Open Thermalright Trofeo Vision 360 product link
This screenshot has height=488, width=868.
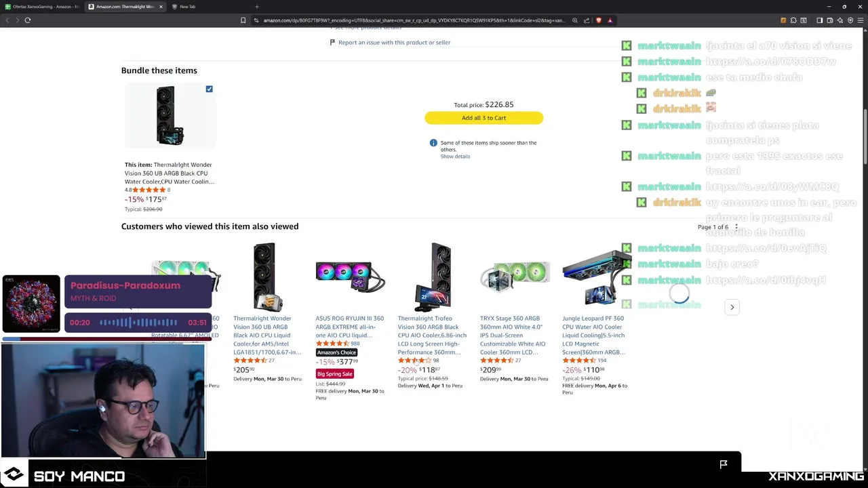point(432,335)
